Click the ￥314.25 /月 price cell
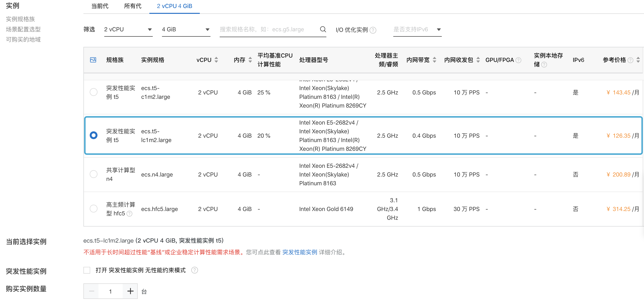Viewport: 644px width, 304px height. pyautogui.click(x=623, y=209)
